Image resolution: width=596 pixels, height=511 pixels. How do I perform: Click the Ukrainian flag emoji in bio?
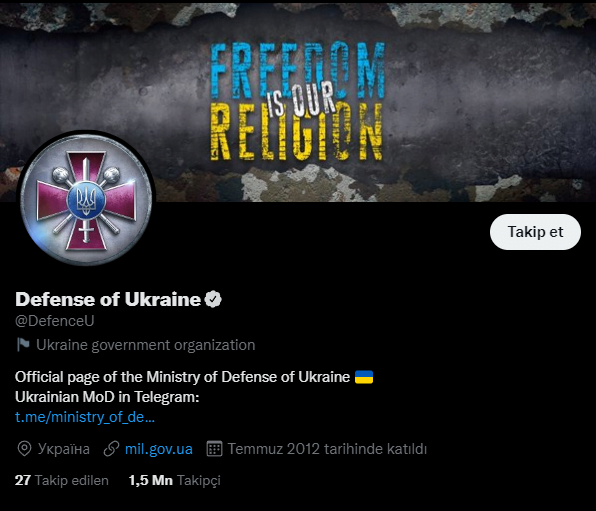[x=364, y=377]
